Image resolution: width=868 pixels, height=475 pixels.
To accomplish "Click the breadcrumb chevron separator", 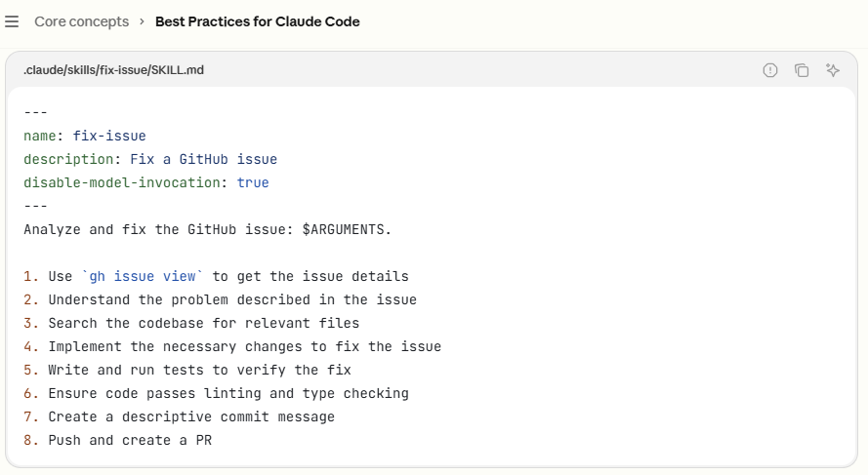I will (x=143, y=21).
